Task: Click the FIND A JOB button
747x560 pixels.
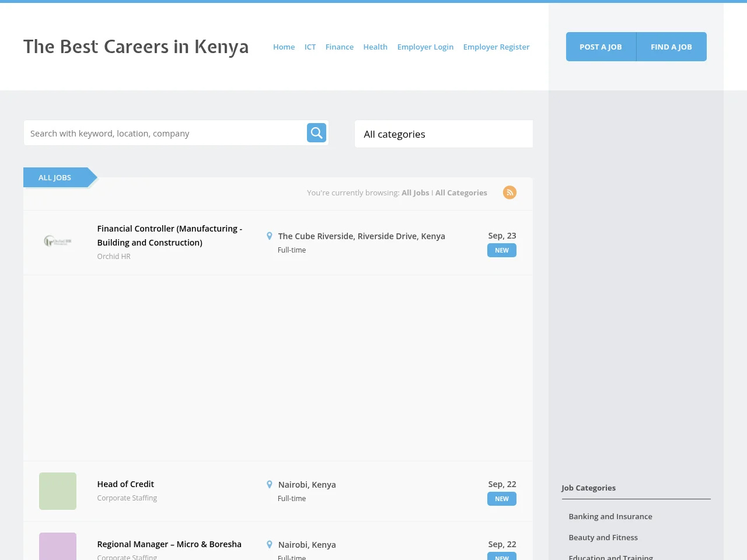Action: tap(671, 47)
